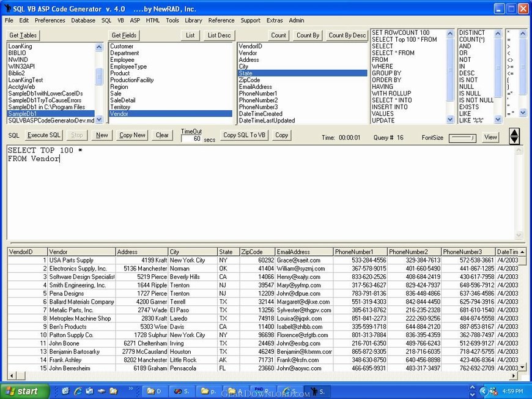
Task: Click the down arrow of the database list scrollbar
Action: pyautogui.click(x=99, y=119)
